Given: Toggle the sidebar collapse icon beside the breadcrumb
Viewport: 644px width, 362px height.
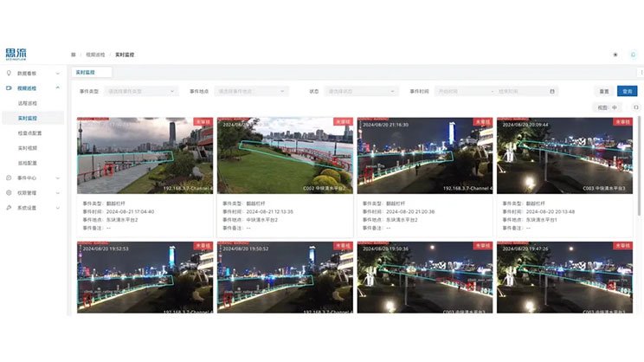Looking at the screenshot, I should 74,55.
